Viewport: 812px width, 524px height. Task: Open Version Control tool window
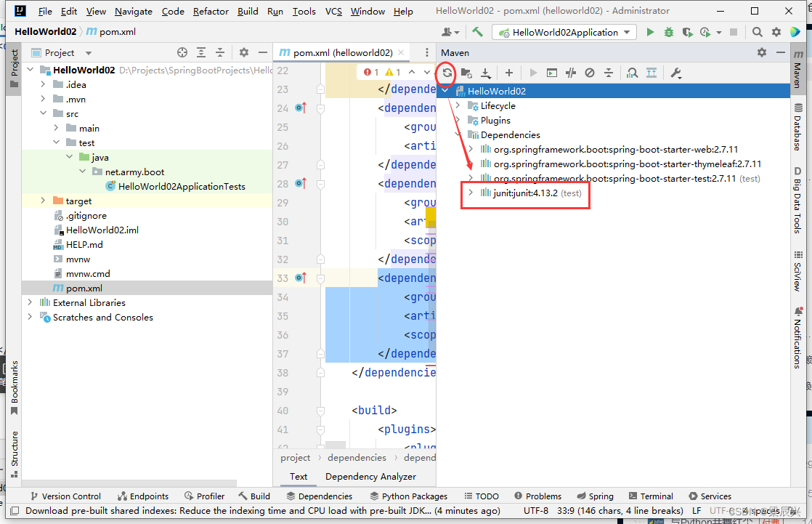(x=65, y=496)
